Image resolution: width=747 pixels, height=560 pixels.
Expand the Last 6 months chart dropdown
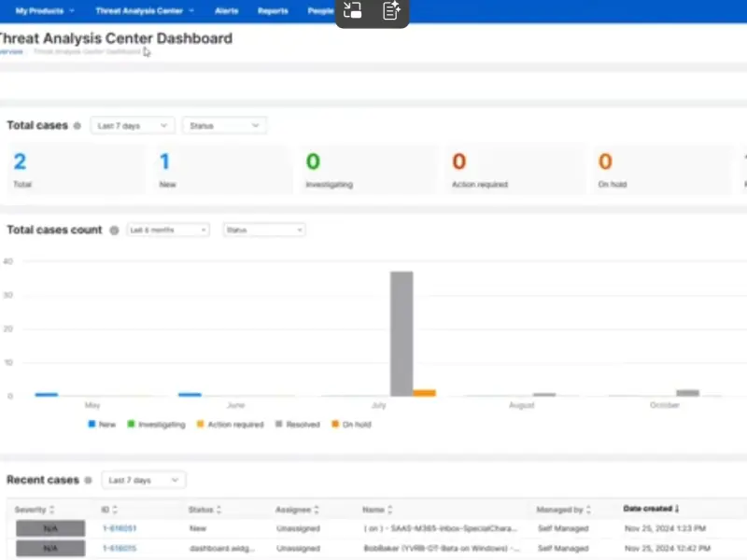[x=168, y=230]
